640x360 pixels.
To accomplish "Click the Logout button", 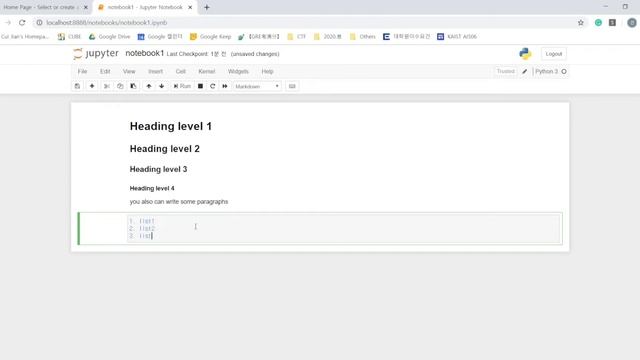I will tap(553, 54).
